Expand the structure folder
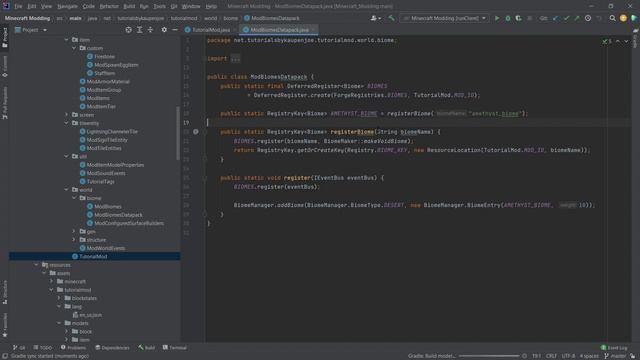 tap(74, 240)
